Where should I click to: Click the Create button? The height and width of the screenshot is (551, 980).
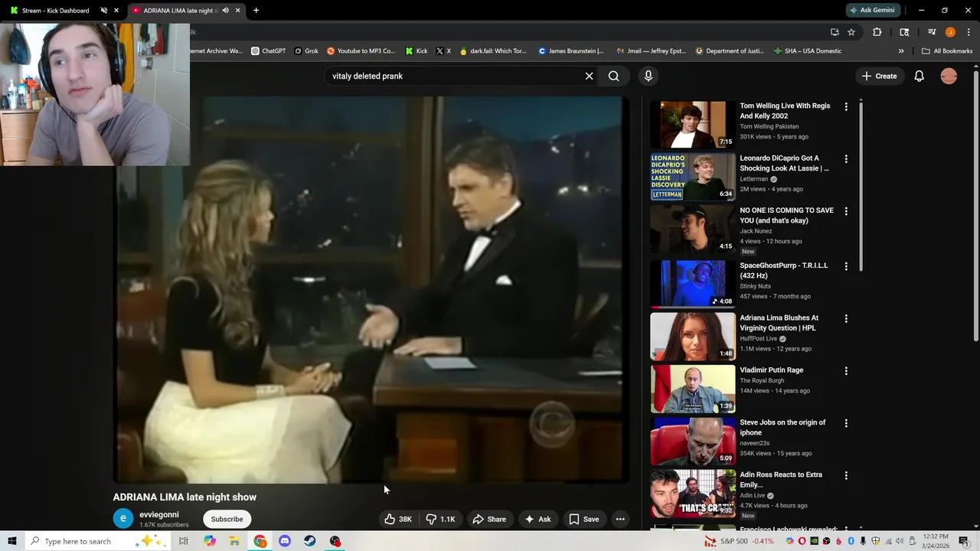tap(879, 76)
